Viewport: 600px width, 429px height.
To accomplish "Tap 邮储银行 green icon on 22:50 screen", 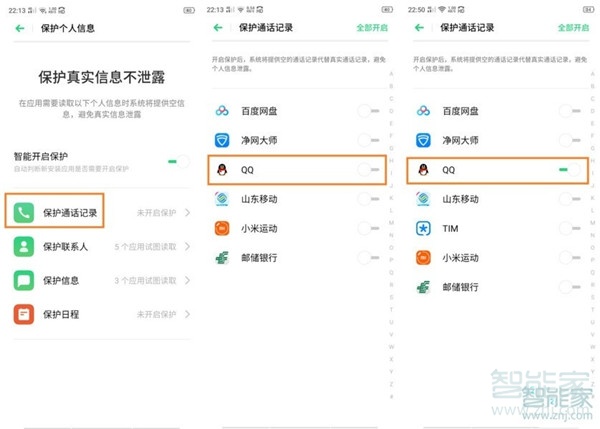I will click(423, 287).
